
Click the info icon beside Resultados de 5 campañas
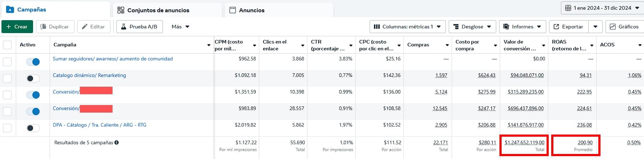coord(117,142)
